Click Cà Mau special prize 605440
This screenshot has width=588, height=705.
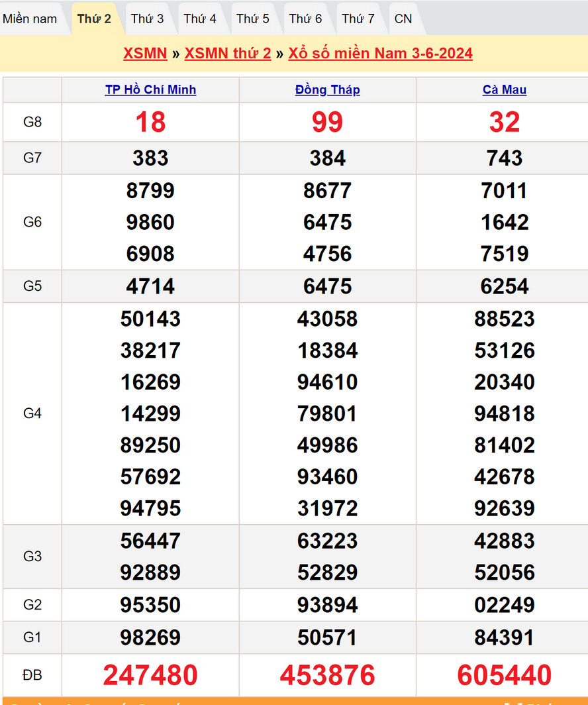tap(505, 675)
